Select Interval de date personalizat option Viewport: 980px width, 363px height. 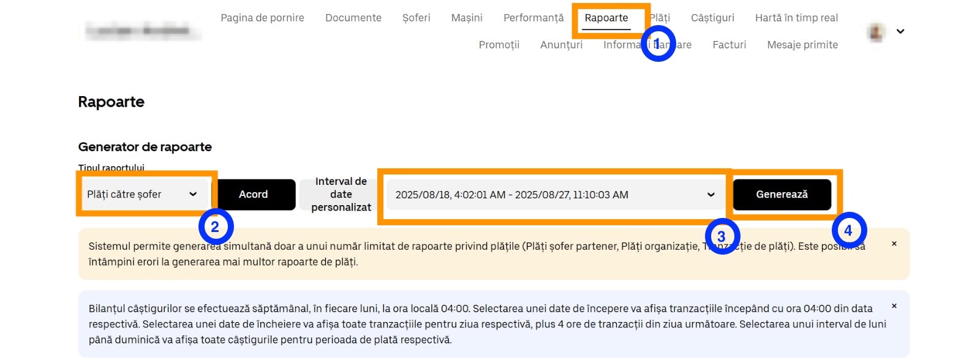(341, 194)
